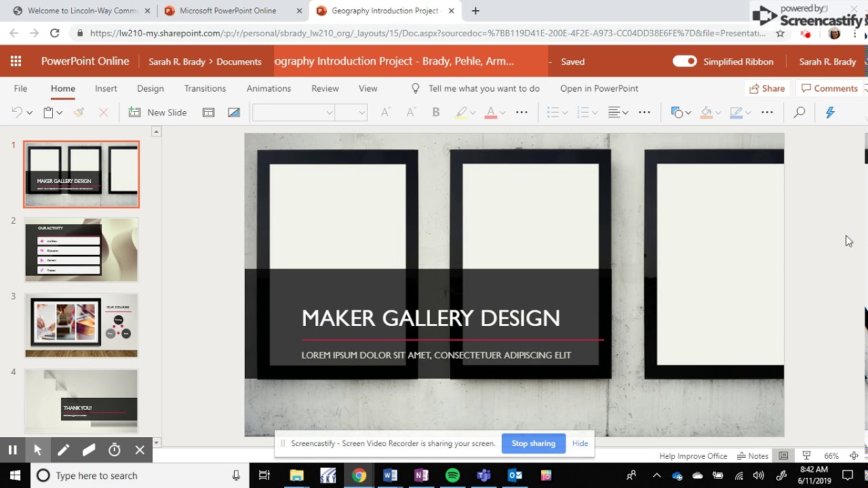
Task: Toggle the Notes pane in status bar
Action: coord(753,456)
